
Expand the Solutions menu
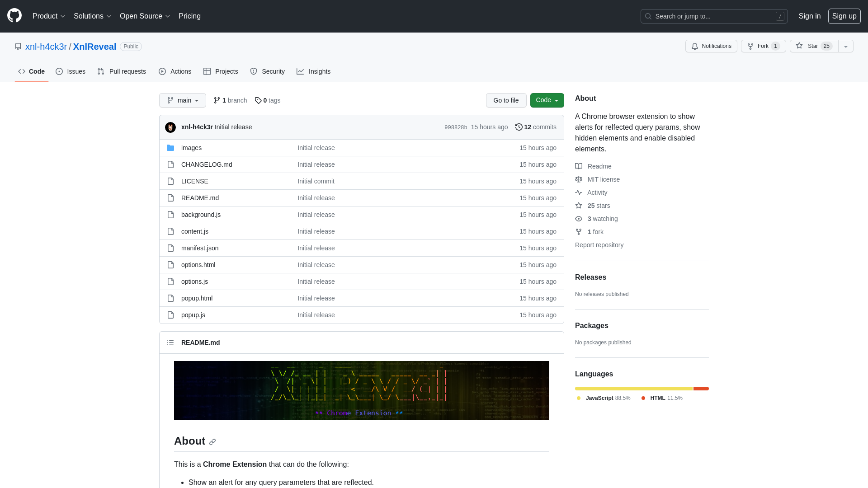pos(92,16)
